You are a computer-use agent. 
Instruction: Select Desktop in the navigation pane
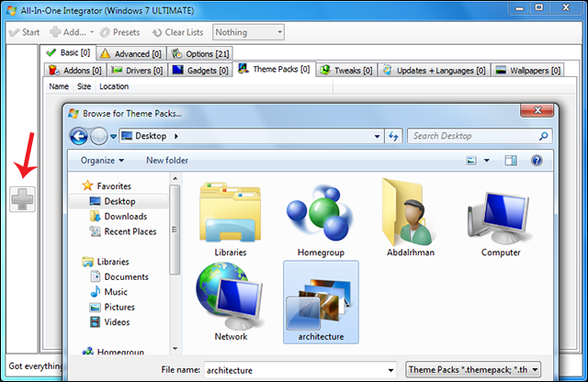point(119,202)
